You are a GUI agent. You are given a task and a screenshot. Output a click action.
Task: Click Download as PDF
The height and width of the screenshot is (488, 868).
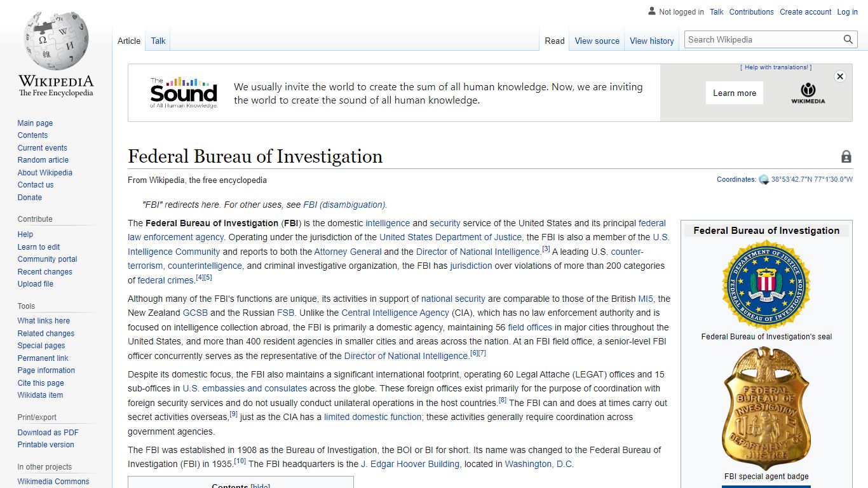pos(48,433)
